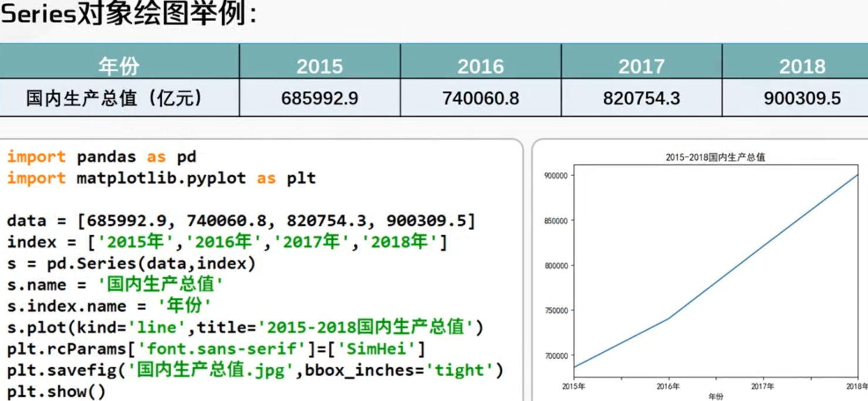Click the 's = pd.Series(data,index)' line
The height and width of the screenshot is (401, 868).
(131, 264)
